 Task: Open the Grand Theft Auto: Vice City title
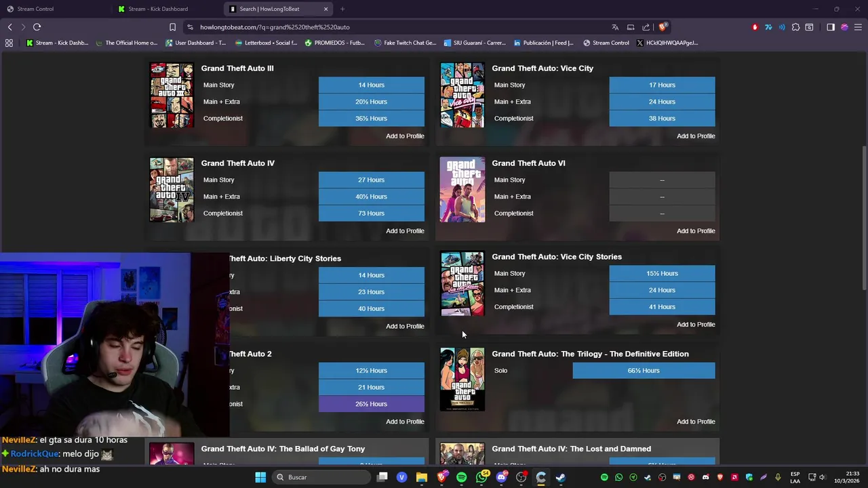[x=542, y=68]
